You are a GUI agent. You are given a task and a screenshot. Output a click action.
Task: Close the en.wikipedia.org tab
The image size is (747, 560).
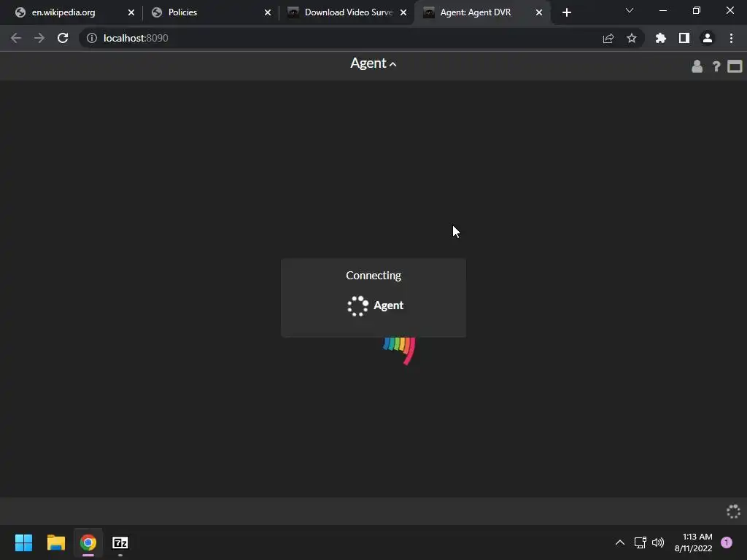[131, 12]
